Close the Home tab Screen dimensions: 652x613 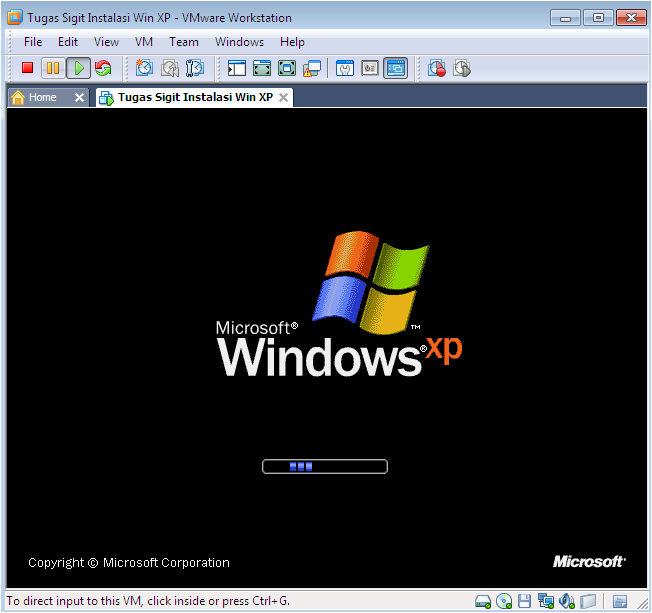(79, 97)
